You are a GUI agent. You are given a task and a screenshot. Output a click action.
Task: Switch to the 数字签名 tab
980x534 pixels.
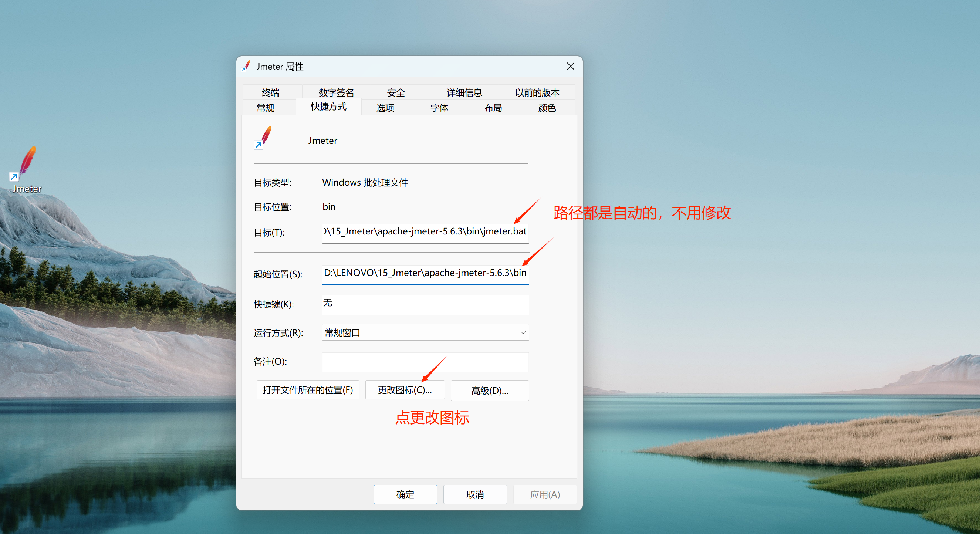tap(336, 92)
